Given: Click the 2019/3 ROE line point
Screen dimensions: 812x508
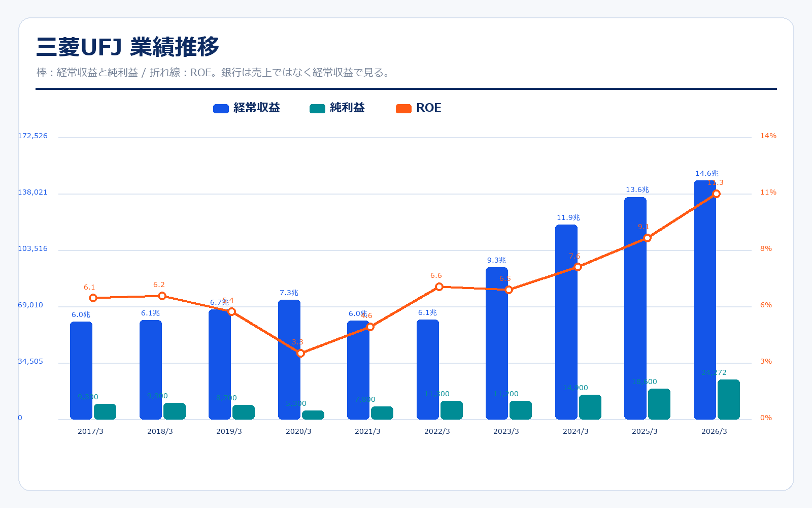Looking at the screenshot, I should 231,312.
